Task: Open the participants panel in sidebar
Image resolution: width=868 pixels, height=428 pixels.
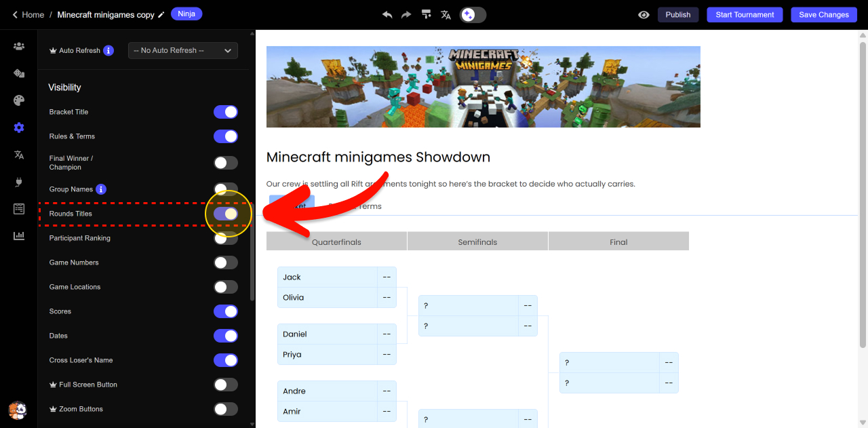Action: [x=19, y=46]
